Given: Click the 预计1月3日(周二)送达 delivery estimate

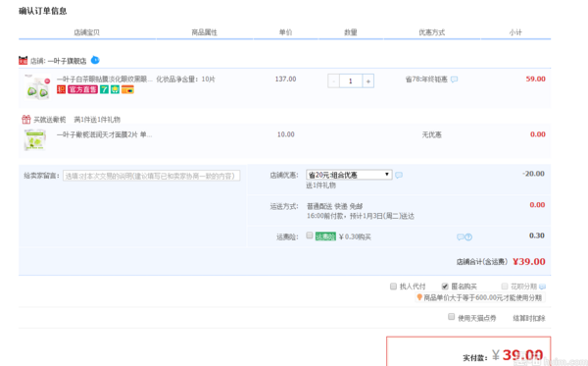Looking at the screenshot, I should [382, 216].
